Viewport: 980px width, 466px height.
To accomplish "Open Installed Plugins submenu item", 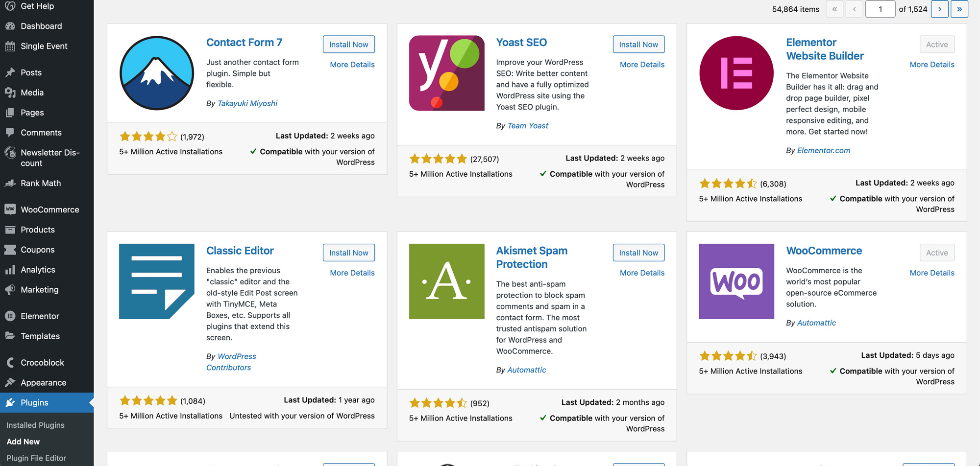I will (x=35, y=425).
